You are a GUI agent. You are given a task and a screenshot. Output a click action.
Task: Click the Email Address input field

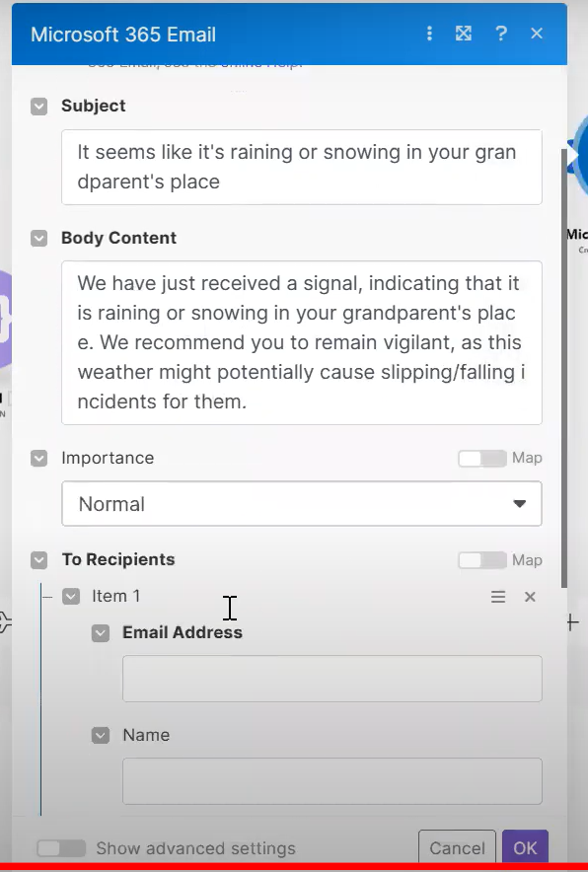click(332, 679)
